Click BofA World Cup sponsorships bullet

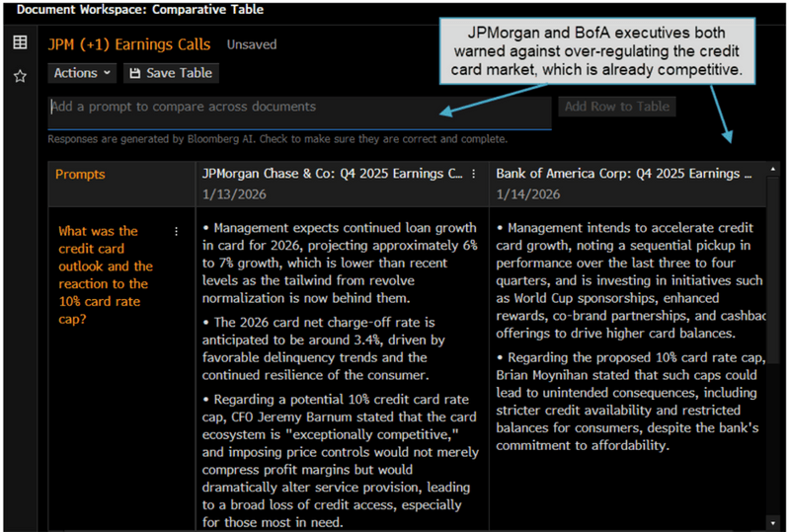click(x=630, y=280)
